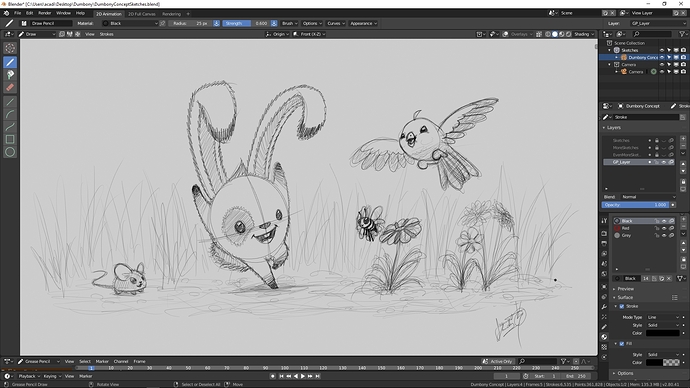The height and width of the screenshot is (388, 690).
Task: Select the Curve primitive tool
Action: tap(10, 127)
